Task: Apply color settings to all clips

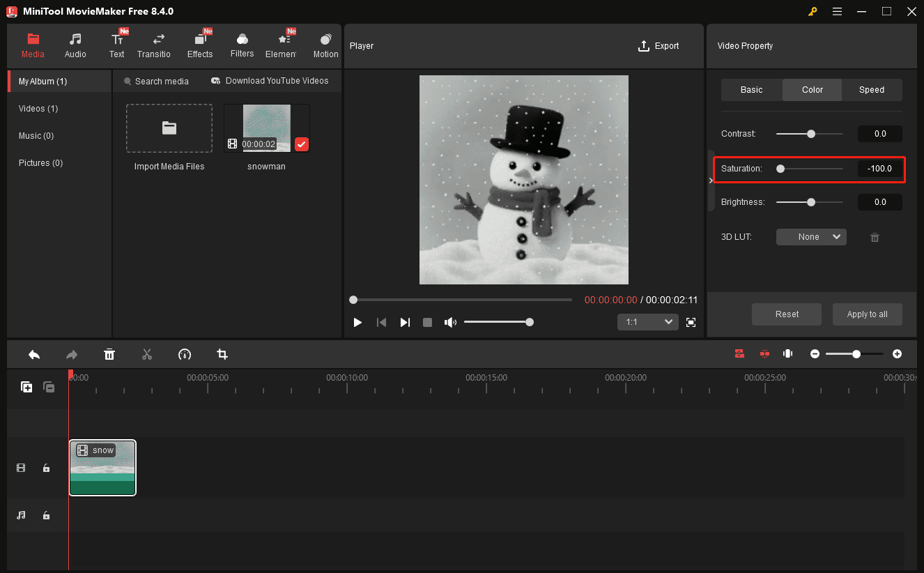Action: (x=867, y=314)
